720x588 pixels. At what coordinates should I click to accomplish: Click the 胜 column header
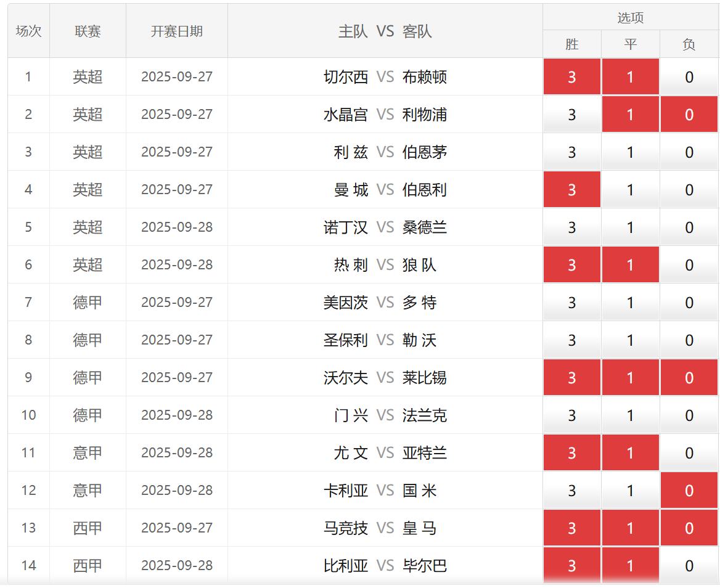coord(571,44)
